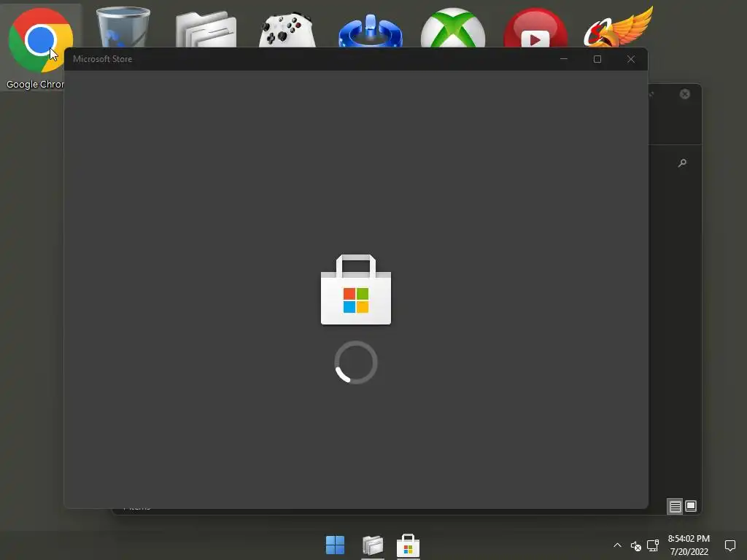
Task: Show hidden system tray icons
Action: [x=617, y=545]
